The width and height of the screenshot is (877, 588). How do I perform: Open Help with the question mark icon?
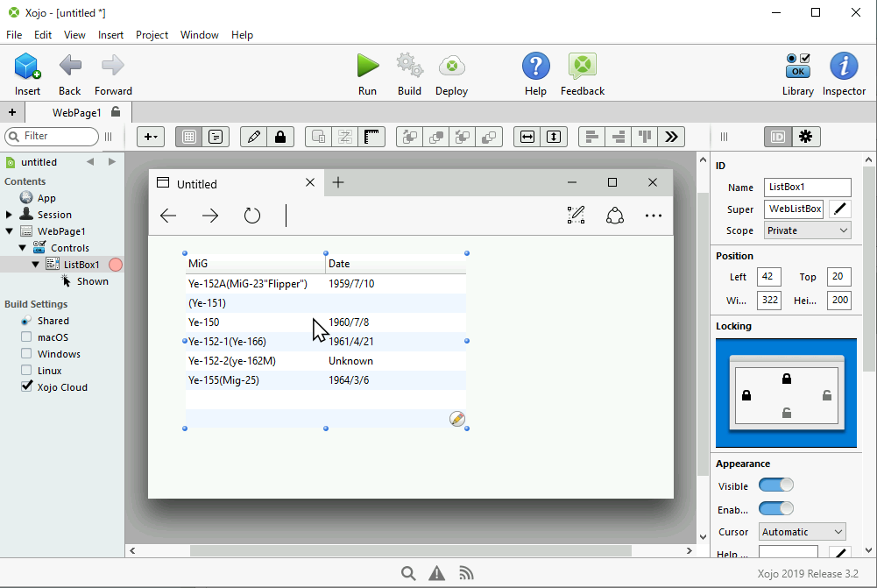coord(536,66)
